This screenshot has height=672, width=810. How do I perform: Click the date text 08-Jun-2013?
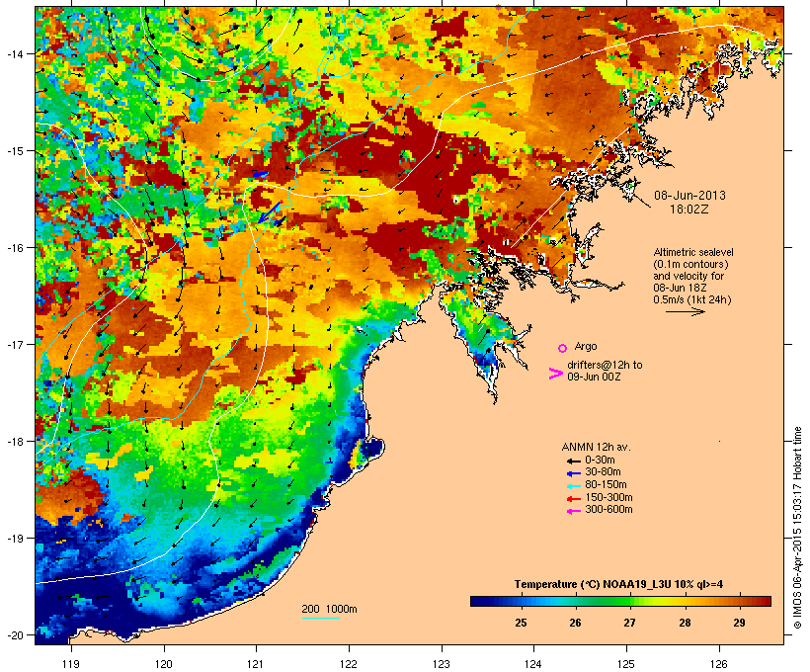tap(689, 196)
